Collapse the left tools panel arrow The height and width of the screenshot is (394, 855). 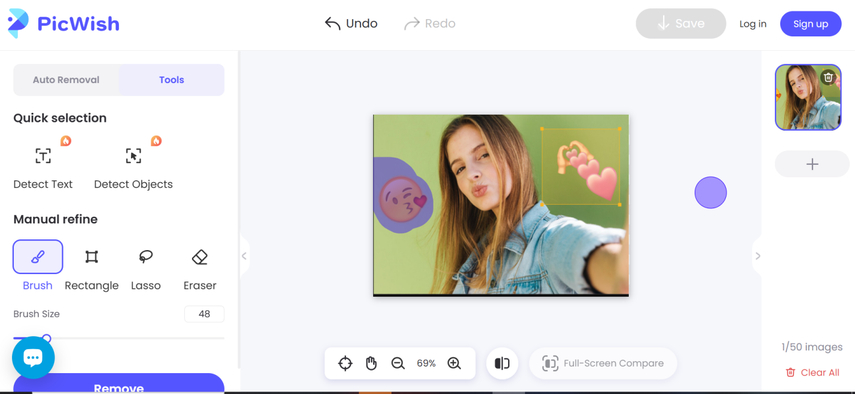[x=244, y=256]
